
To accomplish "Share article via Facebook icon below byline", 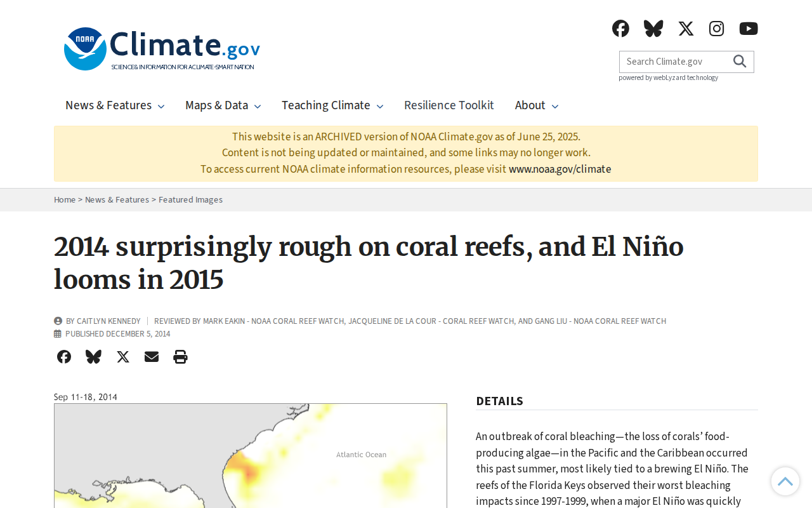I will click(64, 357).
